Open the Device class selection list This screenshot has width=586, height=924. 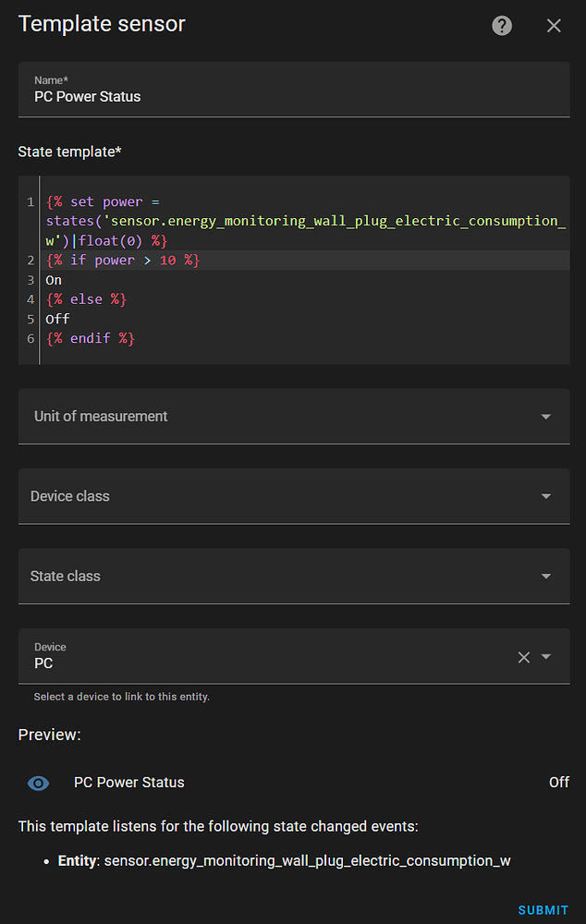click(544, 496)
